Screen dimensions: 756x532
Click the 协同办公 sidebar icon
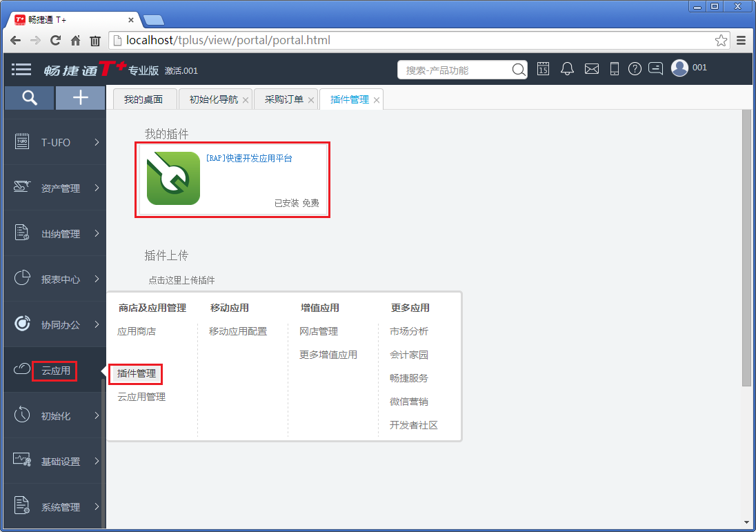tap(22, 323)
